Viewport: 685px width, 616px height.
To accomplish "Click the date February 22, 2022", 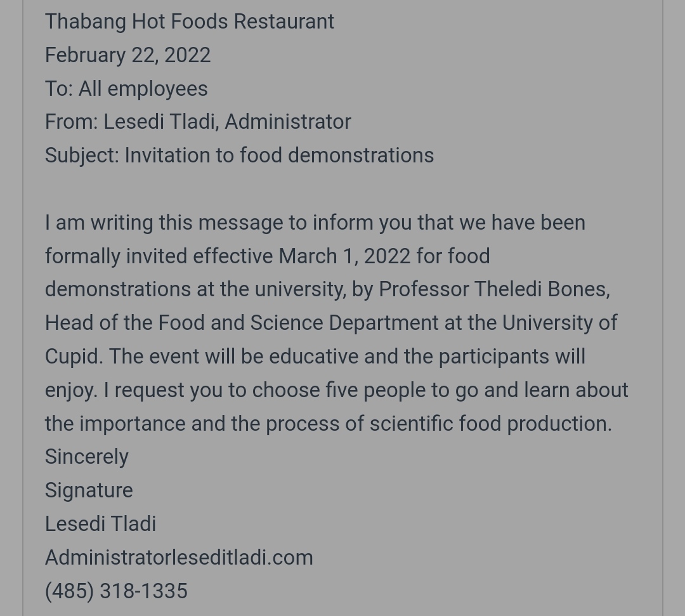I will click(127, 55).
